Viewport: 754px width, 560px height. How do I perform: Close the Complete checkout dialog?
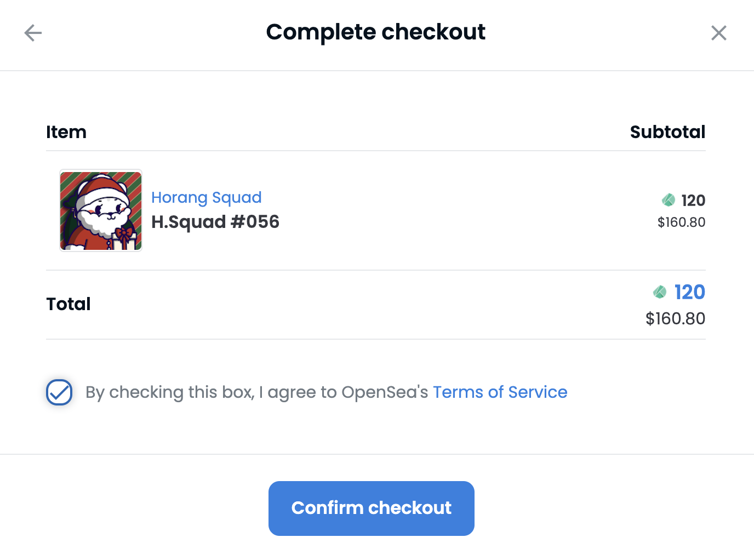[718, 33]
